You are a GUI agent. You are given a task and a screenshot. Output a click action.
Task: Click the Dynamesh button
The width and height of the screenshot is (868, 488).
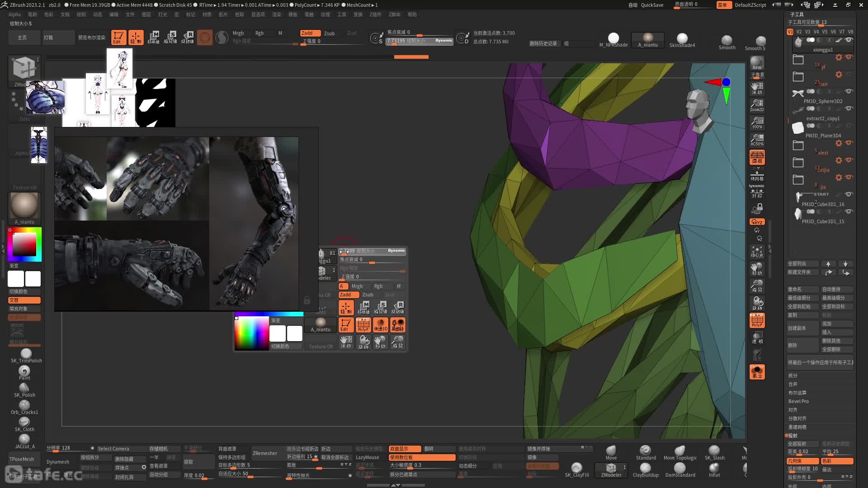coord(58,462)
